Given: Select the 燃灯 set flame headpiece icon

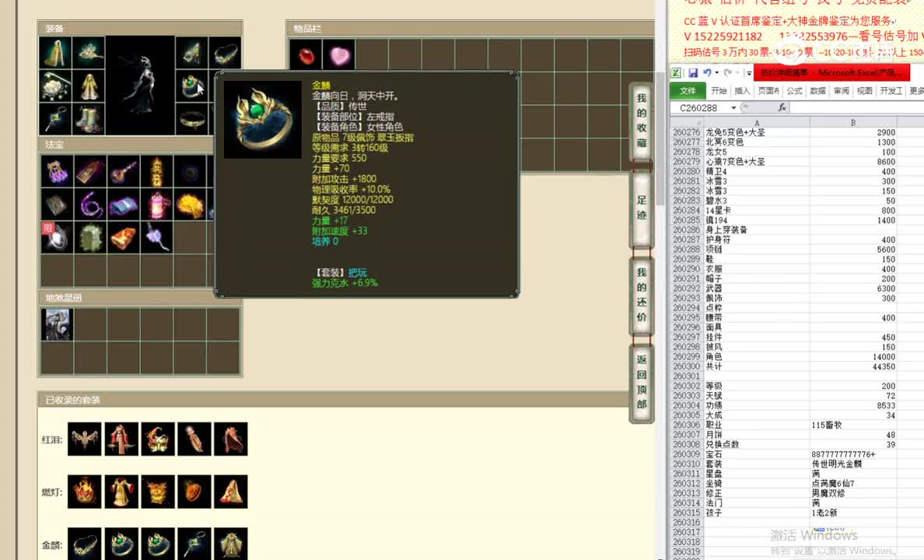Looking at the screenshot, I should click(84, 492).
